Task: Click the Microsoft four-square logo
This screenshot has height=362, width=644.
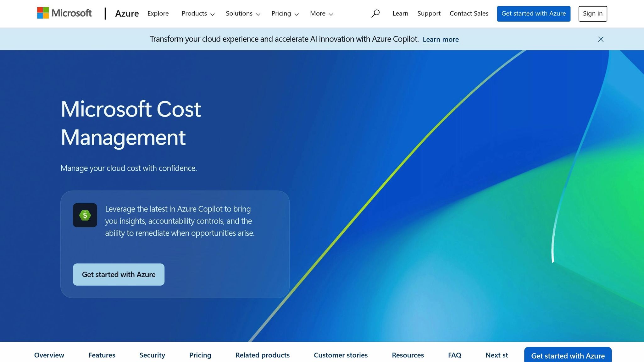Action: [43, 13]
